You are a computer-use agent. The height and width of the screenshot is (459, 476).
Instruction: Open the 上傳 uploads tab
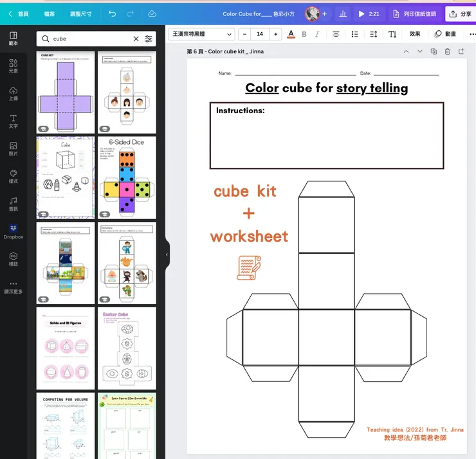point(14,94)
